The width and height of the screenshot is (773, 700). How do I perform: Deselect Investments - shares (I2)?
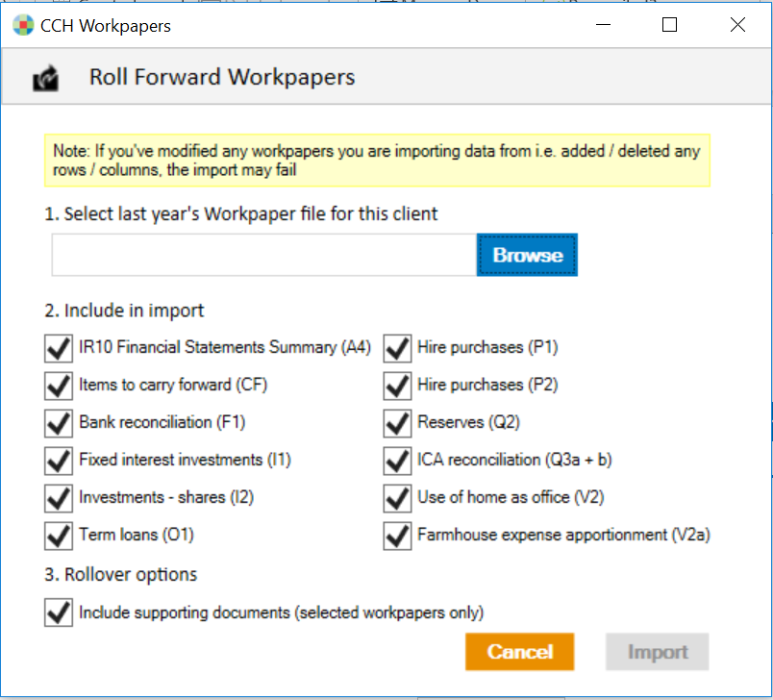(59, 498)
